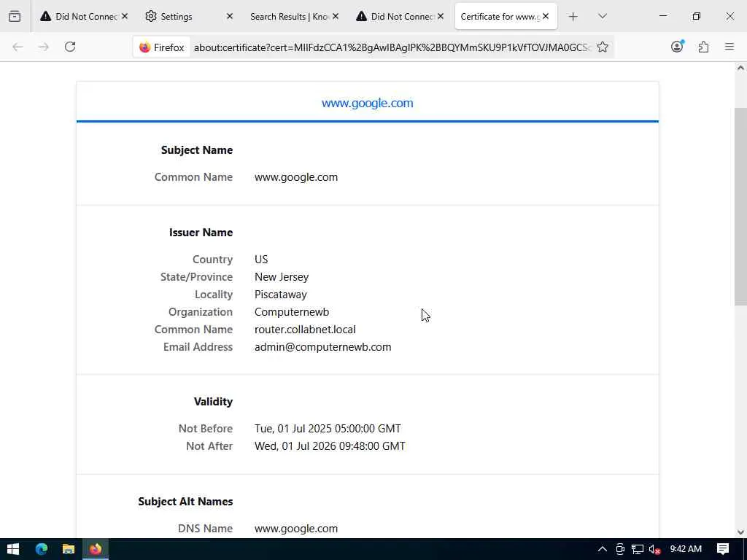The width and height of the screenshot is (747, 560).
Task: Click issuer name router.collabnet.local
Action: (305, 330)
